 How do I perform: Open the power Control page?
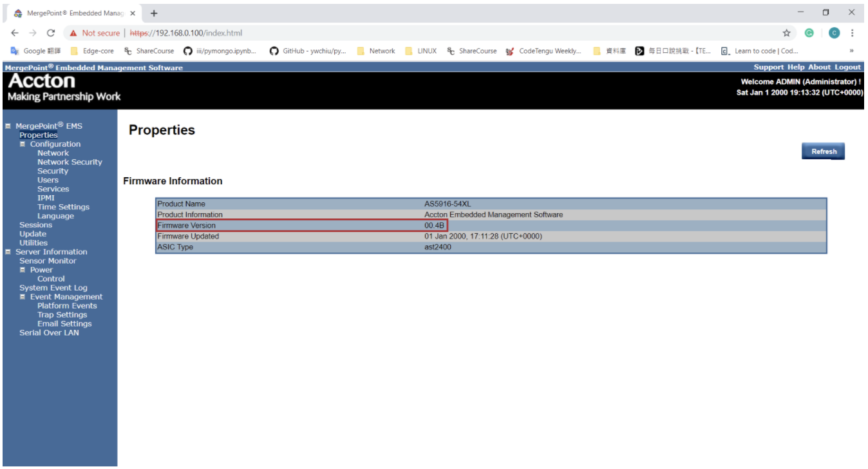51,279
